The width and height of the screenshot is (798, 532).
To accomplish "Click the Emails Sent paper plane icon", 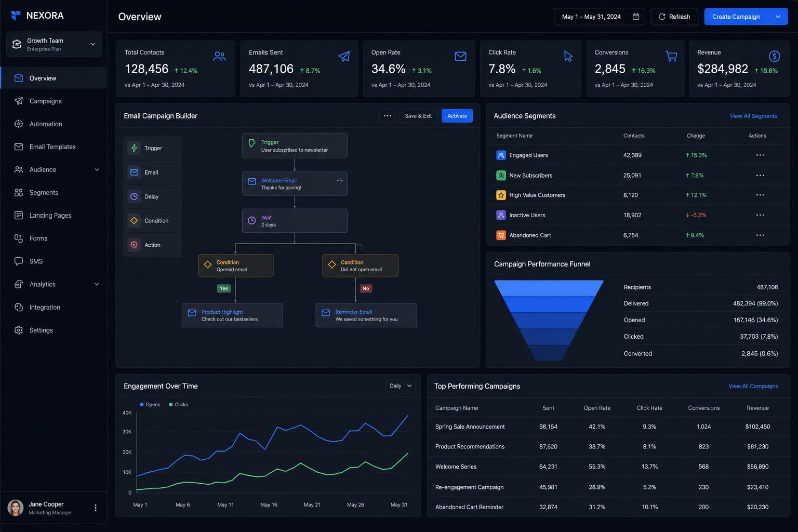I will [x=344, y=56].
